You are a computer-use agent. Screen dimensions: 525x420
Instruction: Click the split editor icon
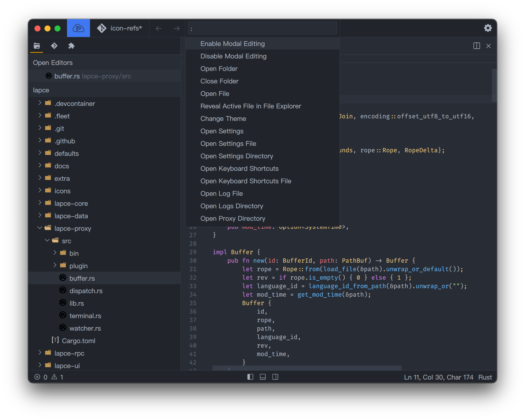[476, 46]
